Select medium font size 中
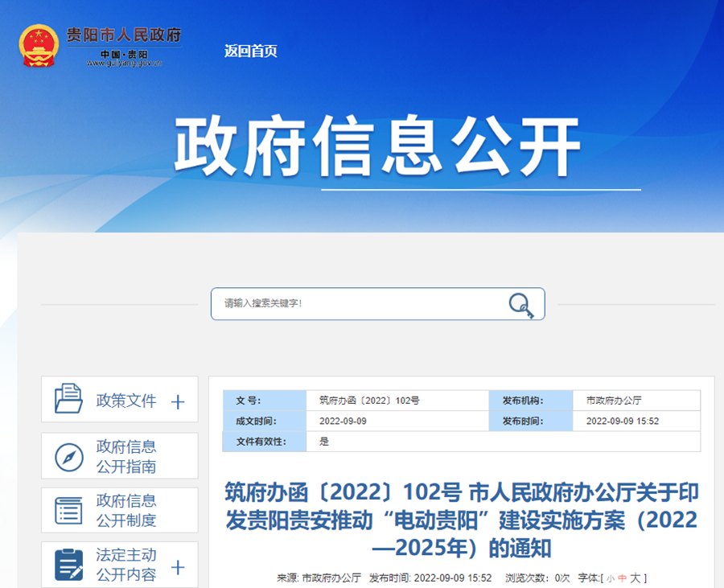Image resolution: width=724 pixels, height=588 pixels. click(x=622, y=578)
